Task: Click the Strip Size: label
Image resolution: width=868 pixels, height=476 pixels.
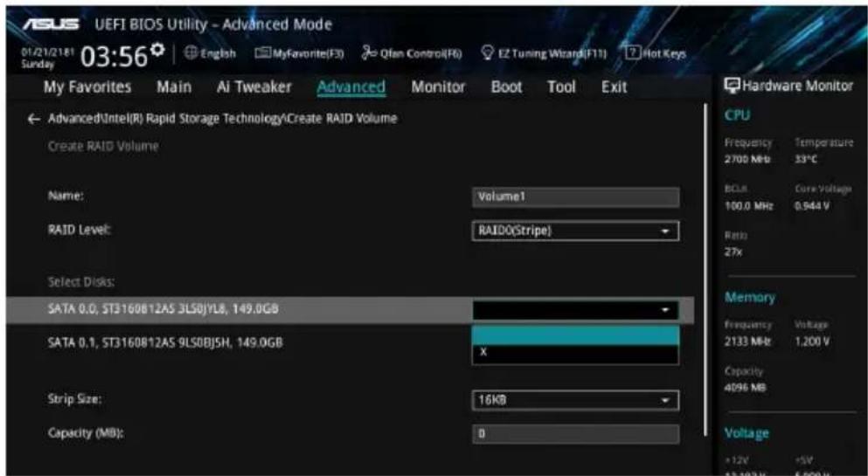Action: 74,399
